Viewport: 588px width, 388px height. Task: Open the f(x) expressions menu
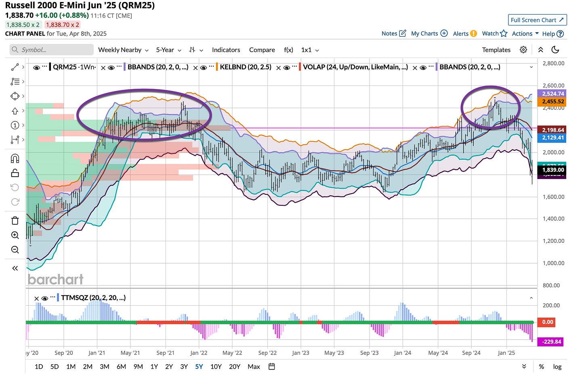coord(288,50)
